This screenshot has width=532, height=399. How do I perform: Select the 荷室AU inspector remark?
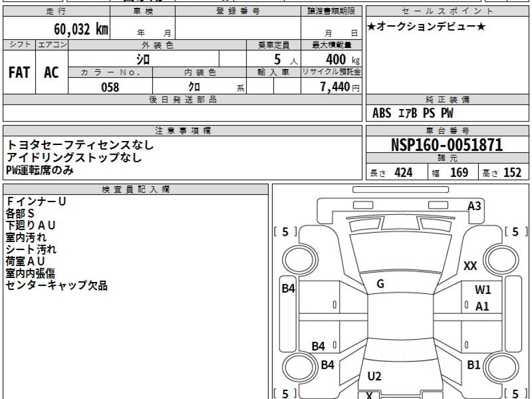pos(25,261)
